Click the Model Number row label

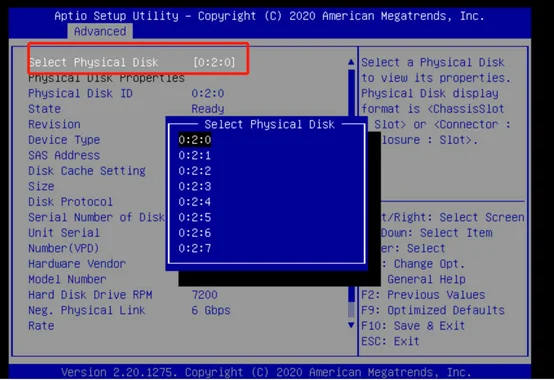[x=67, y=280]
